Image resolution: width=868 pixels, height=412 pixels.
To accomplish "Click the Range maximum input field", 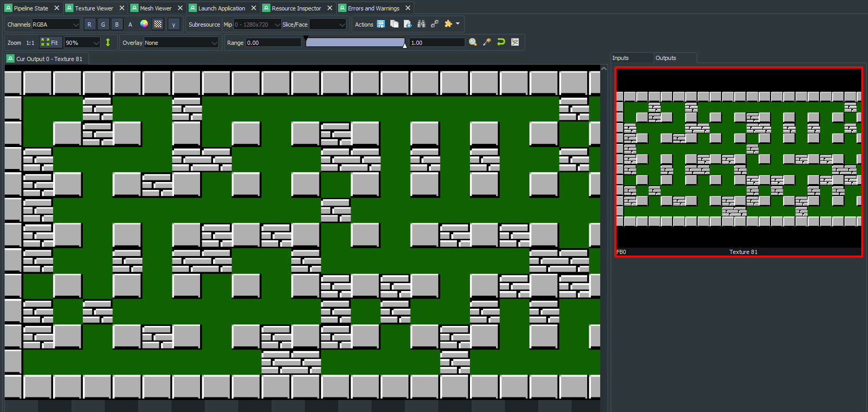I will click(x=437, y=43).
